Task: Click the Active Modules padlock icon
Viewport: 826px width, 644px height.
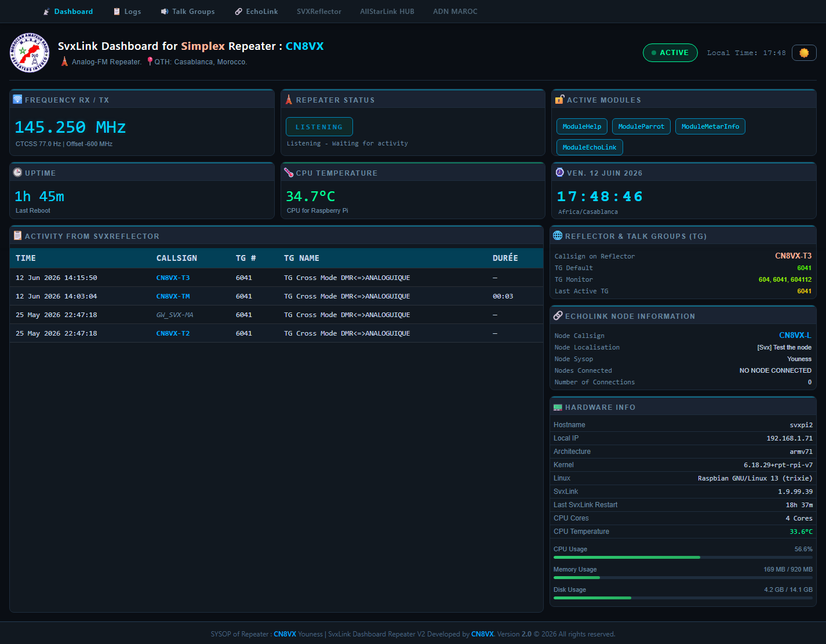Action: click(x=559, y=99)
